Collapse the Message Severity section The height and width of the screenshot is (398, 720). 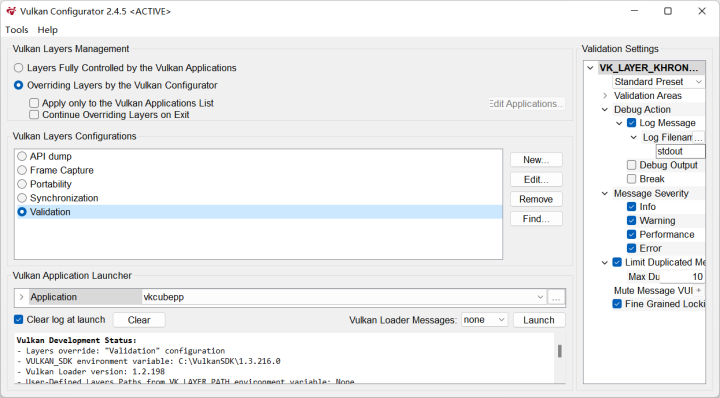click(605, 193)
